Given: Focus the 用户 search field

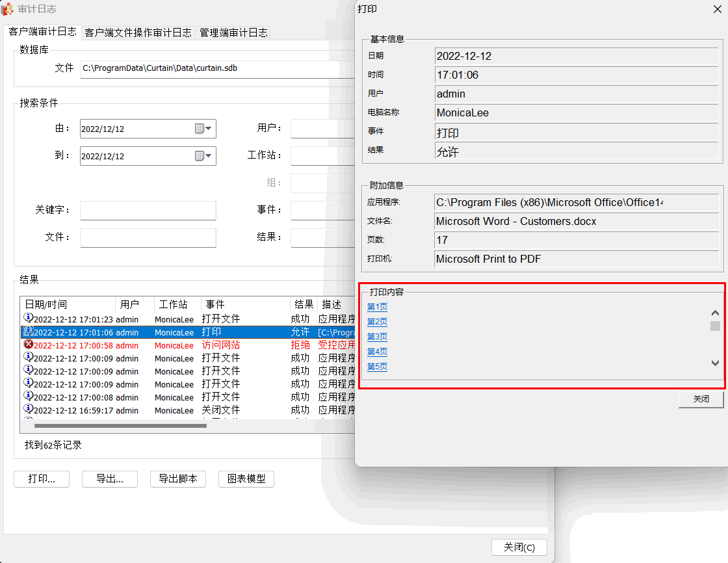Looking at the screenshot, I should pos(322,129).
